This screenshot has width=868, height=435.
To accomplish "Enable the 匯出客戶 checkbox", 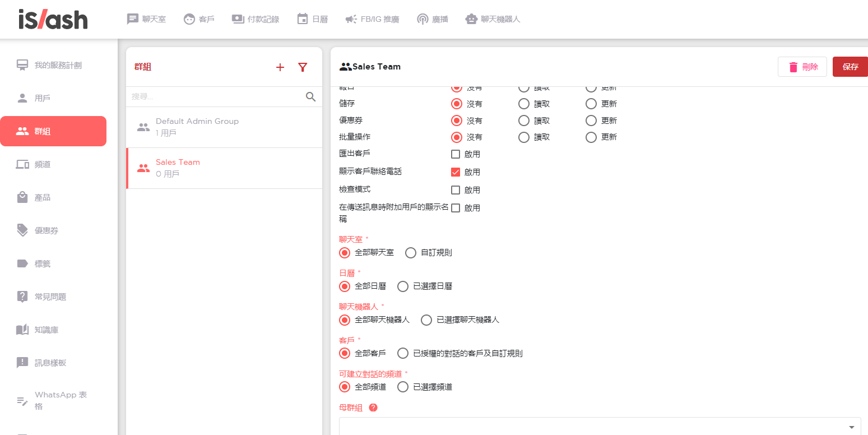I will tap(456, 154).
